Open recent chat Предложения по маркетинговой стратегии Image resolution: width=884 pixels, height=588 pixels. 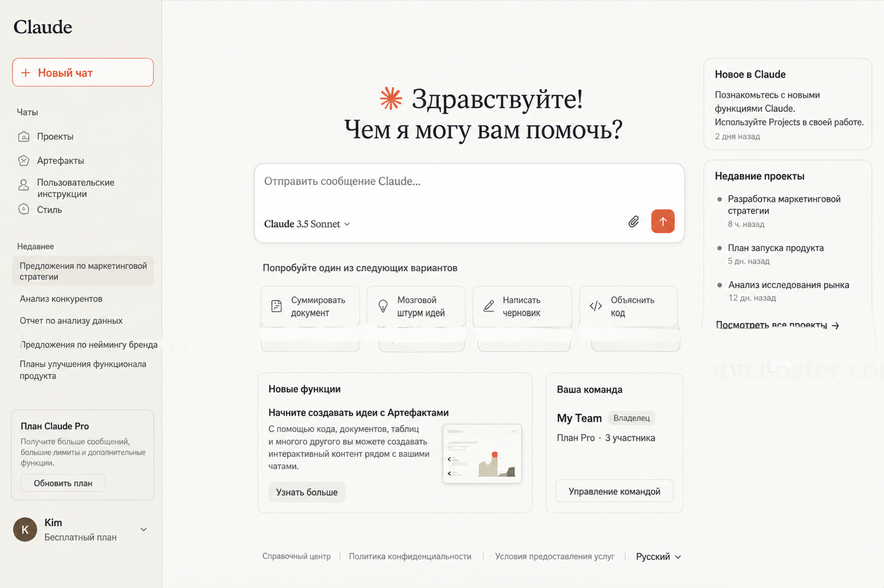83,271
